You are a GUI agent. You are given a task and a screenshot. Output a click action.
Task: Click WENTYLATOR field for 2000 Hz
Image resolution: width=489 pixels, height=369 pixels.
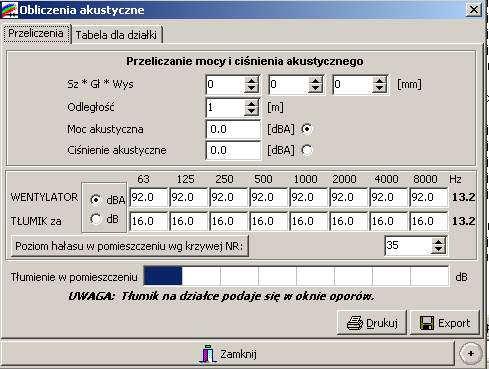tap(349, 197)
